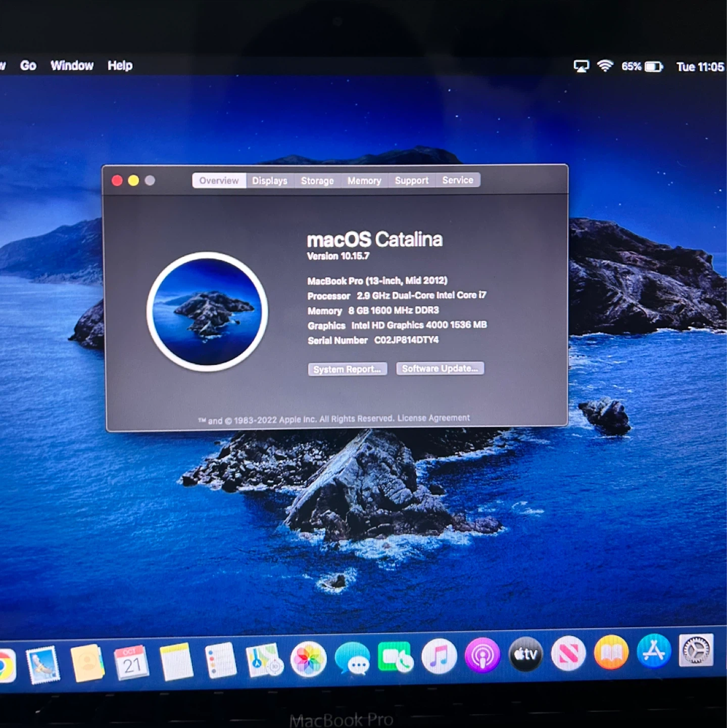Click the Software Update button
This screenshot has height=728, width=727.
[440, 368]
